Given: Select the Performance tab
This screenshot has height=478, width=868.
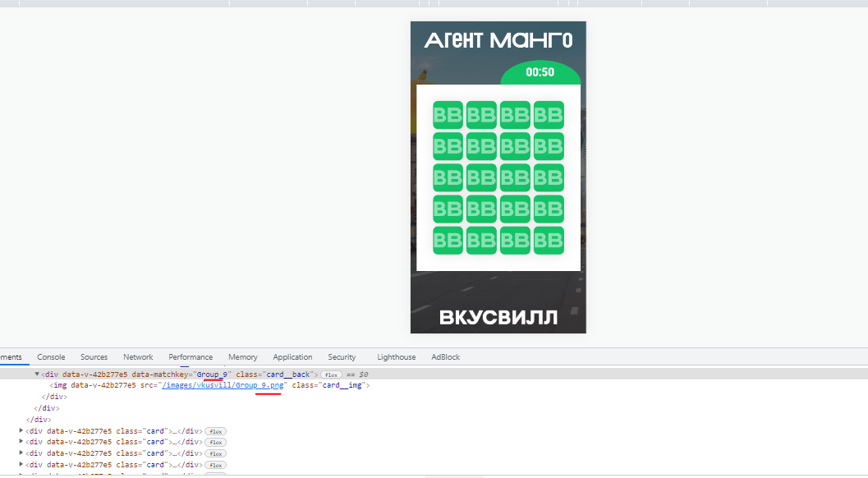Looking at the screenshot, I should pyautogui.click(x=191, y=357).
